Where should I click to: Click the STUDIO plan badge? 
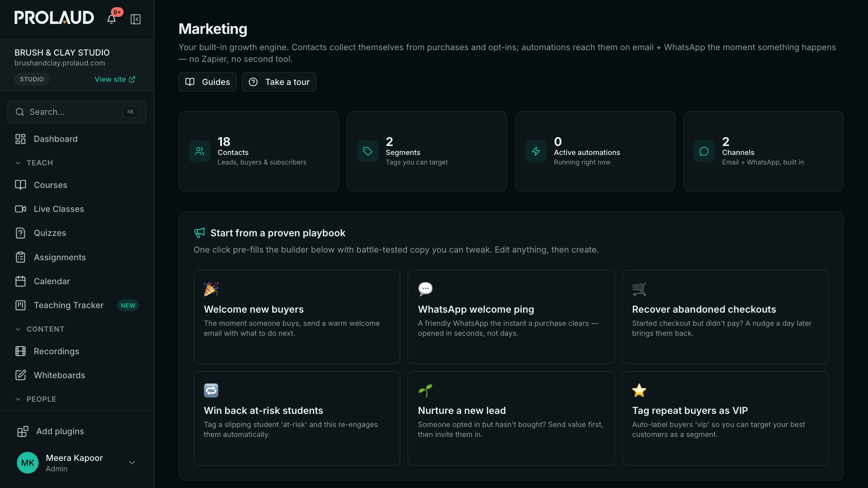32,79
